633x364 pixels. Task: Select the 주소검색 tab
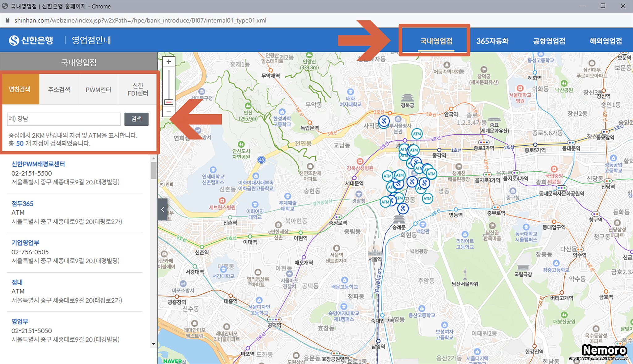(59, 90)
